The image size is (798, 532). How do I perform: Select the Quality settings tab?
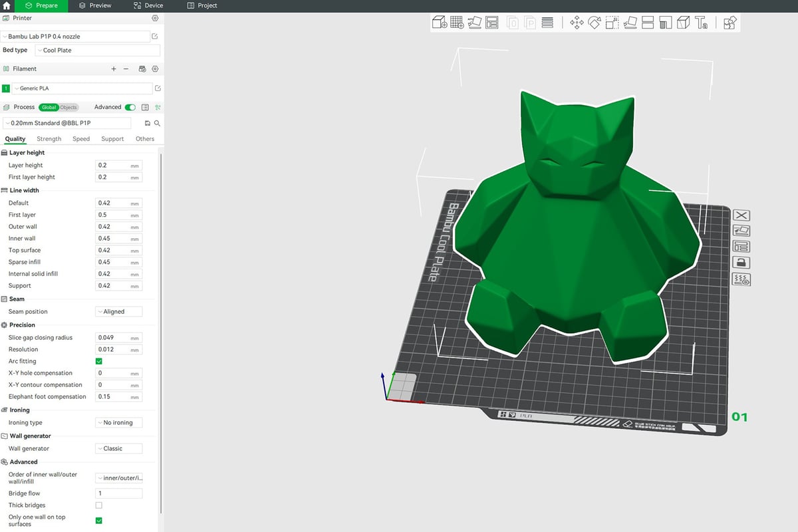click(15, 139)
